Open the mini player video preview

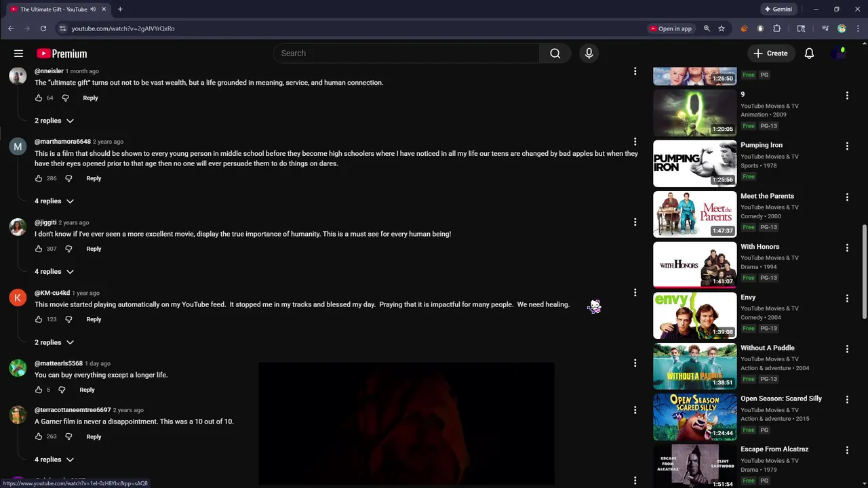[x=406, y=424]
